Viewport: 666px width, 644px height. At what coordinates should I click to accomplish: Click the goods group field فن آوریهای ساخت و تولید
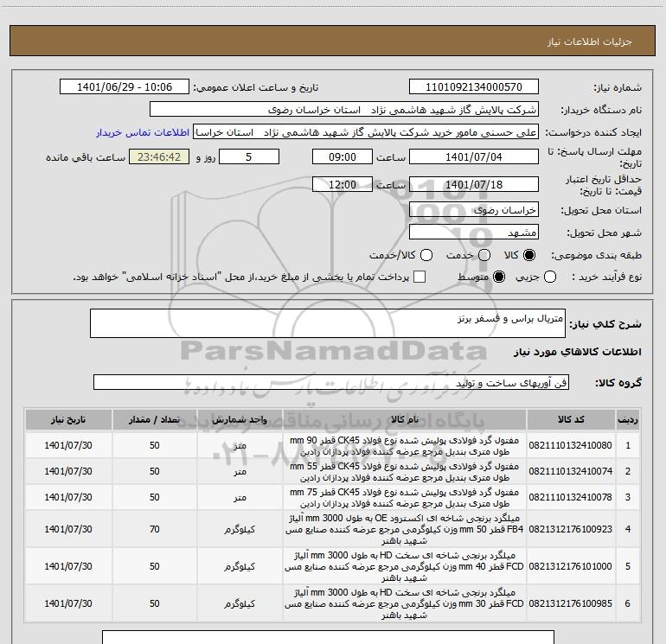point(331,382)
